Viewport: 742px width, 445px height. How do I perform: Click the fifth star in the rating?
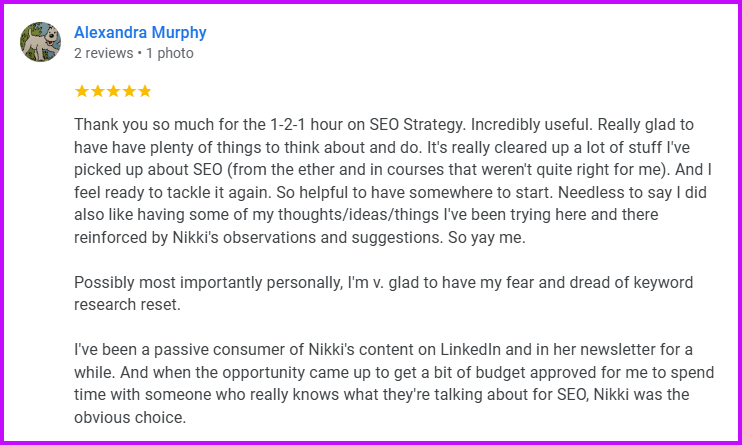click(x=144, y=91)
